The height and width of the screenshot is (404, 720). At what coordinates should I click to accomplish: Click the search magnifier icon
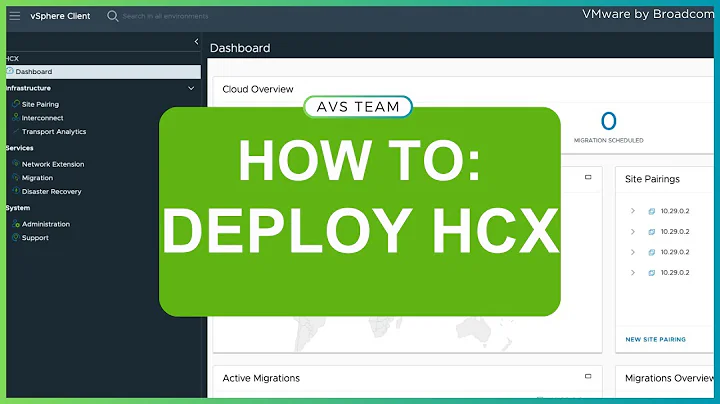click(x=112, y=16)
